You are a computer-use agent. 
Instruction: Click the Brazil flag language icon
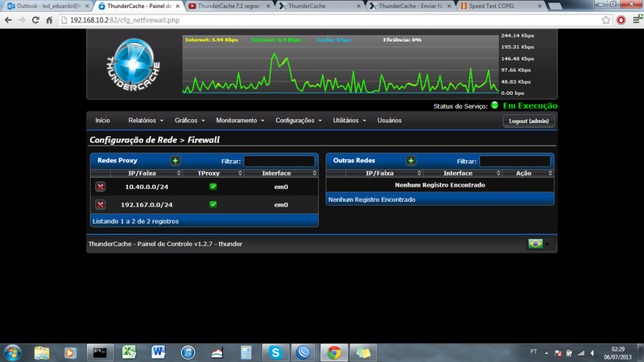(535, 244)
